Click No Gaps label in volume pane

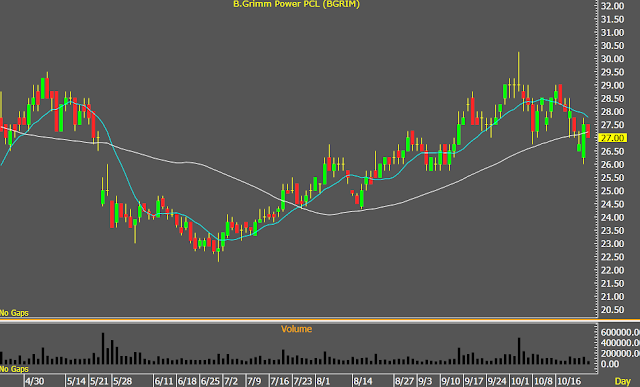click(14, 369)
